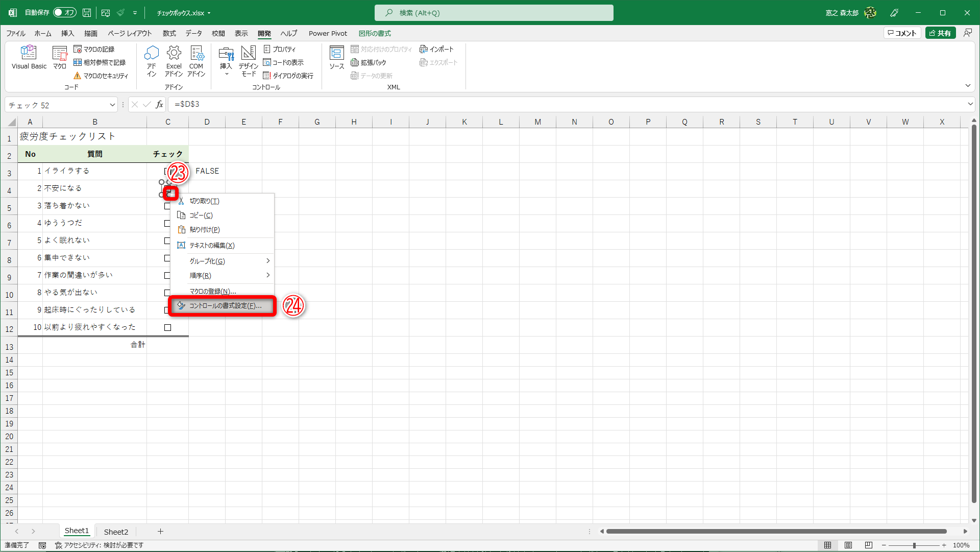Open the Excel Add-ins dialog
Viewport: 980px width, 552px height.
174,61
